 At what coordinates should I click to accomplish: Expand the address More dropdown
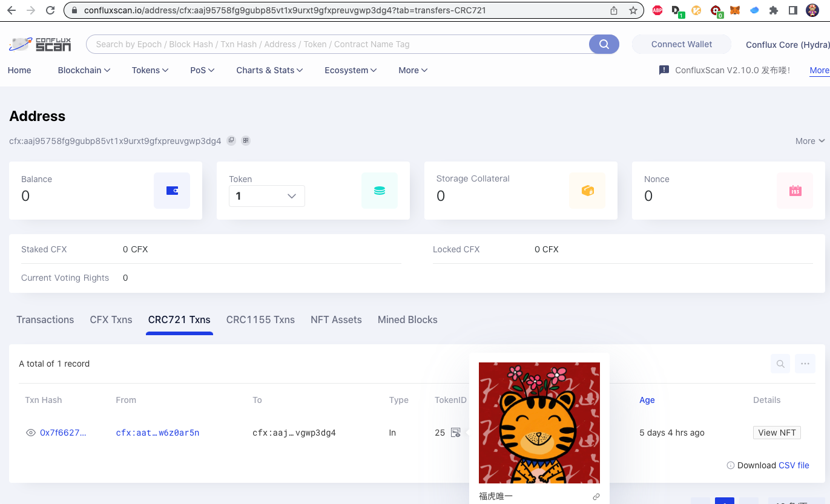[x=810, y=141]
